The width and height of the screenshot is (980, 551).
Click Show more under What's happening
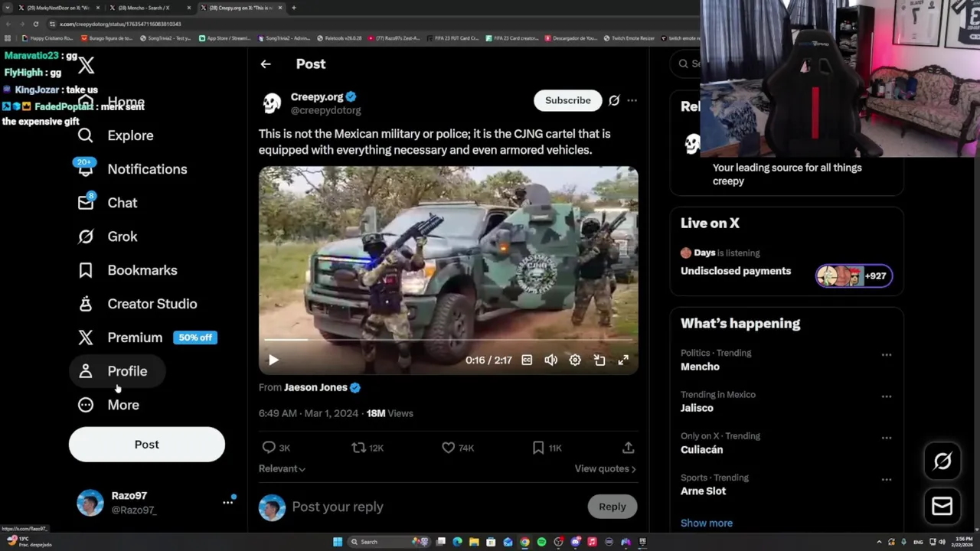click(x=707, y=523)
